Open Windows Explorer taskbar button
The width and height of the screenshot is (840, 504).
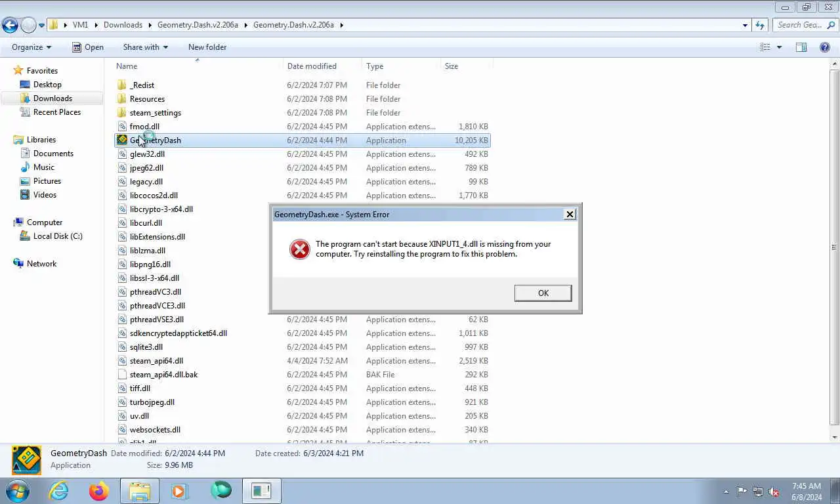coord(139,491)
